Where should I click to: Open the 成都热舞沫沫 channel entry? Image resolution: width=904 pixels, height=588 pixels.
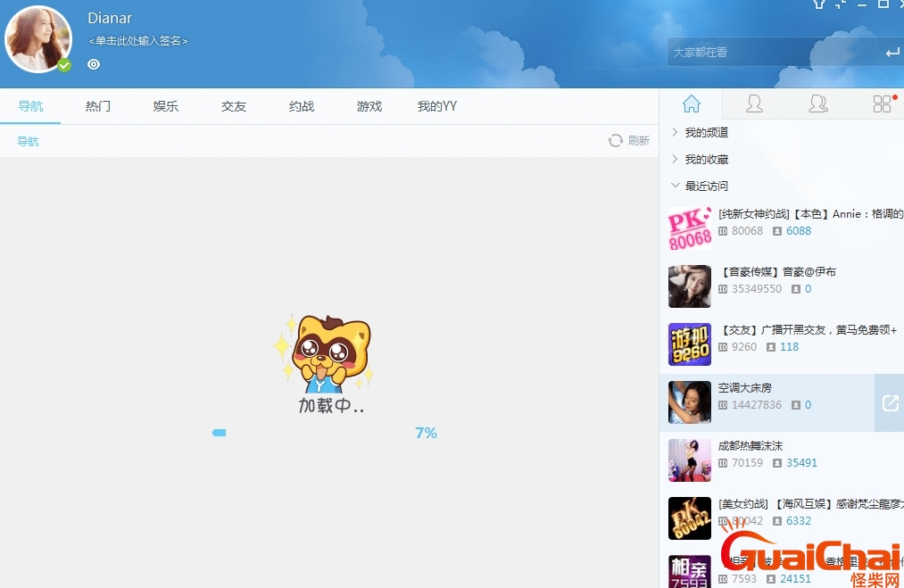pyautogui.click(x=781, y=460)
